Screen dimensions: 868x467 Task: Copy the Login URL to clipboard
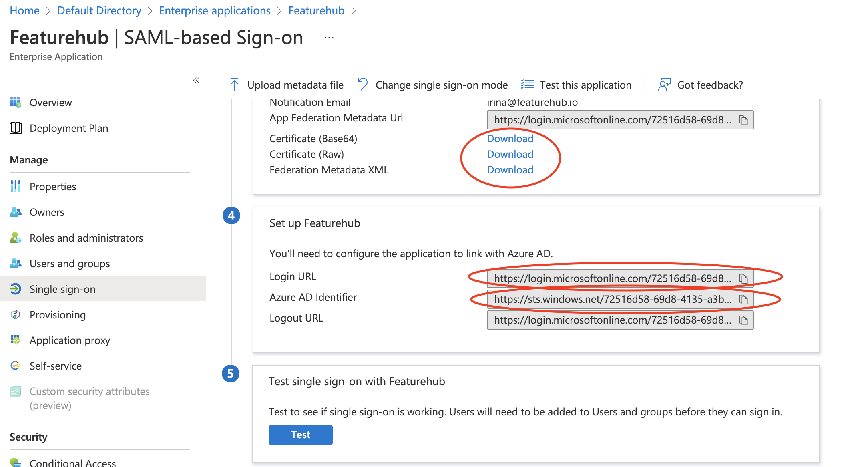click(743, 278)
